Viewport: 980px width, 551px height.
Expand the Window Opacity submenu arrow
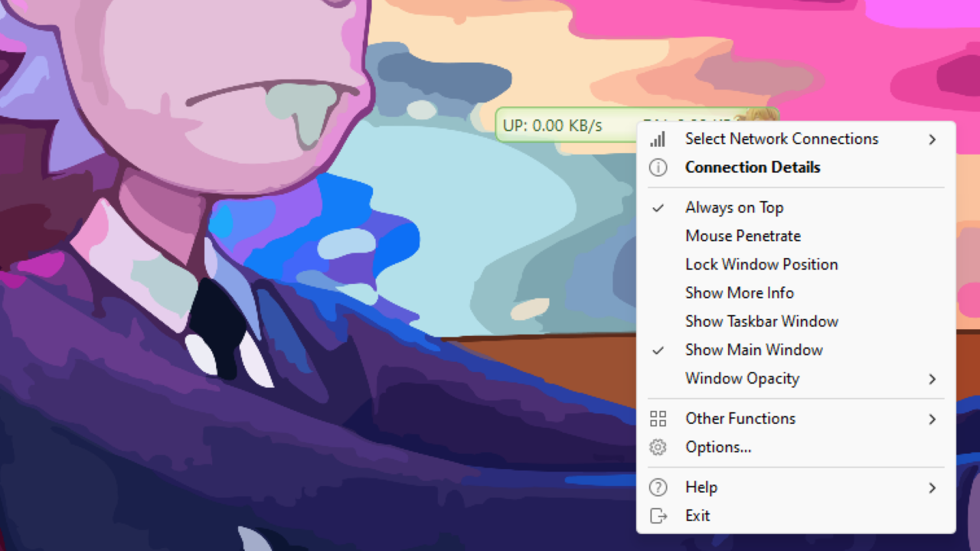(x=932, y=379)
